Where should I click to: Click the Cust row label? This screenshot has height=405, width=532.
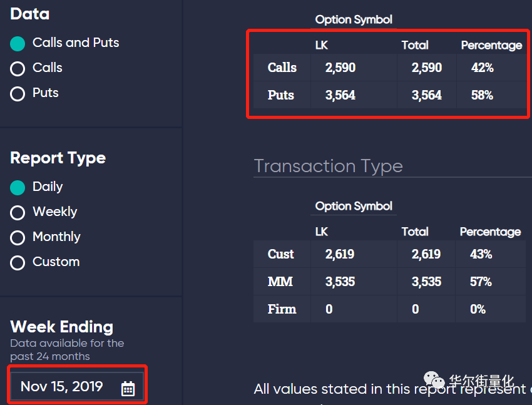point(280,254)
